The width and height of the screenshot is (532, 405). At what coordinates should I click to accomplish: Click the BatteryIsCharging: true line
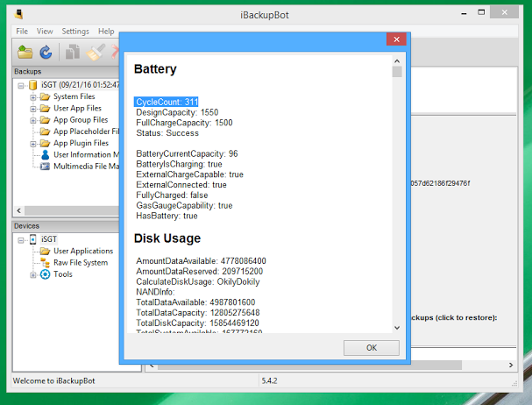pyautogui.click(x=179, y=164)
